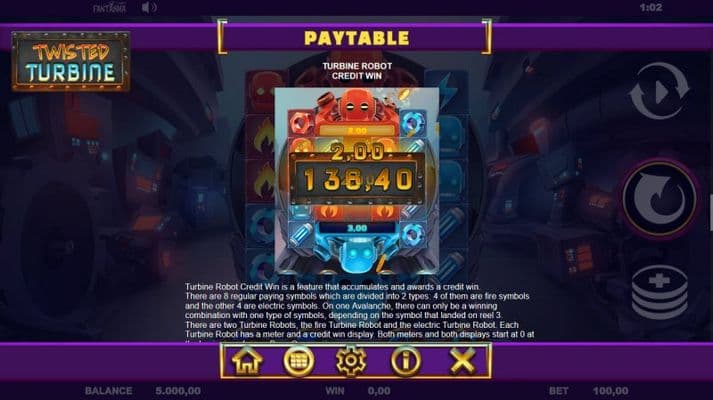
Task: Click the Twisted Turbine game logo
Action: [x=71, y=61]
